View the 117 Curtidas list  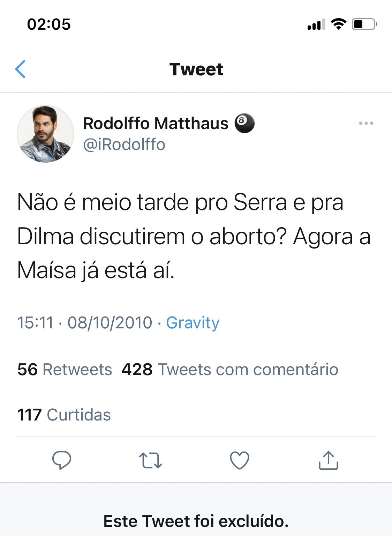pyautogui.click(x=64, y=415)
